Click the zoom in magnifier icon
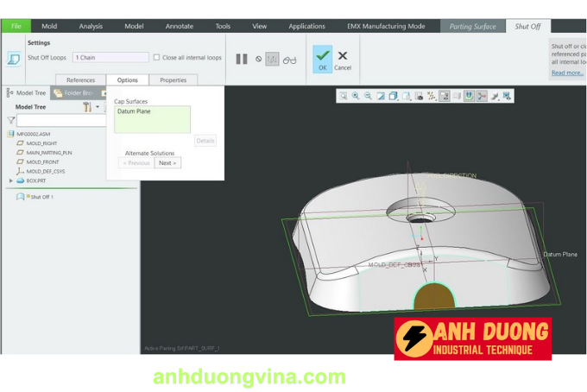Screen dimensions: 587x392 [356, 96]
